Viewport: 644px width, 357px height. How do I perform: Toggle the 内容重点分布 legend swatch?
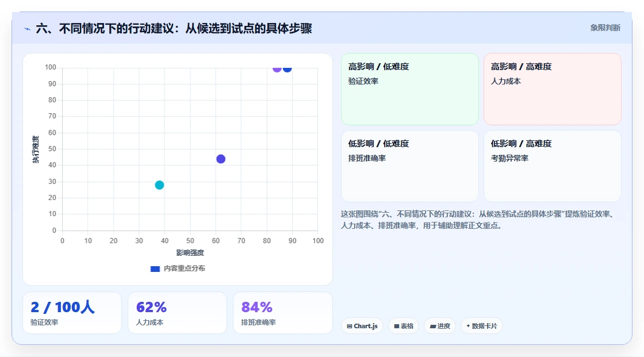pos(155,268)
